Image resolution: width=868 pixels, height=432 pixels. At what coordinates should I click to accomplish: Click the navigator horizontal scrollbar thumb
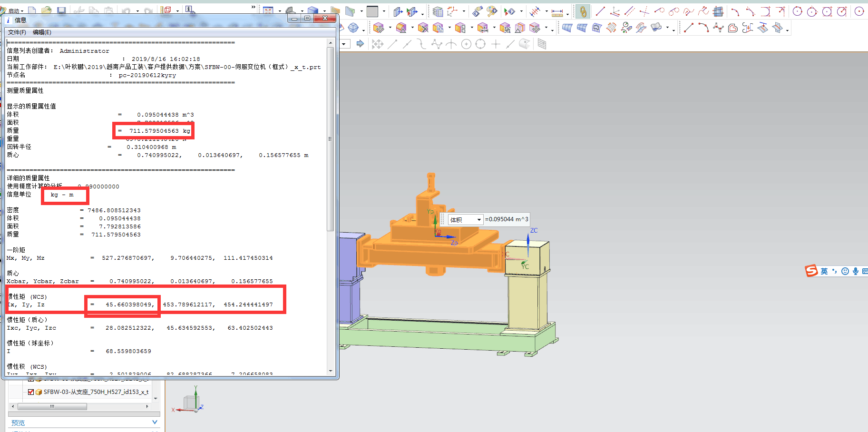point(52,406)
